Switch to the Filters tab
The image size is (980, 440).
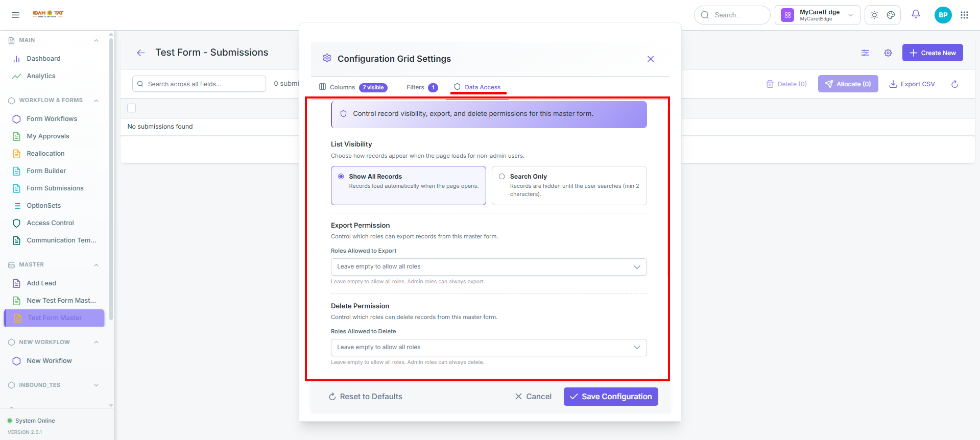tap(422, 87)
